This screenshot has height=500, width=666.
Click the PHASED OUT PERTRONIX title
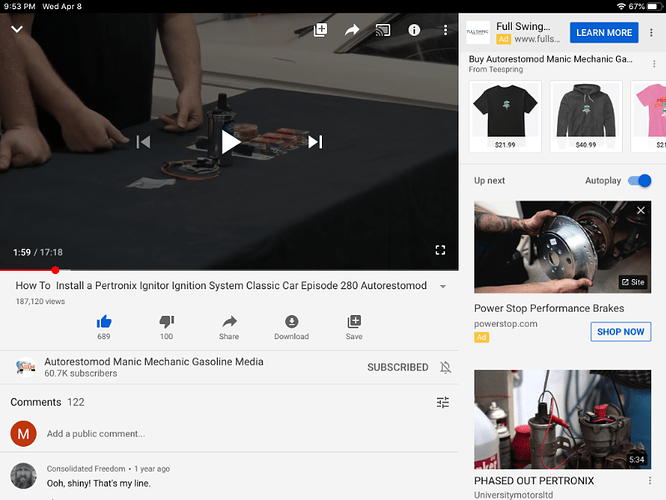[534, 481]
